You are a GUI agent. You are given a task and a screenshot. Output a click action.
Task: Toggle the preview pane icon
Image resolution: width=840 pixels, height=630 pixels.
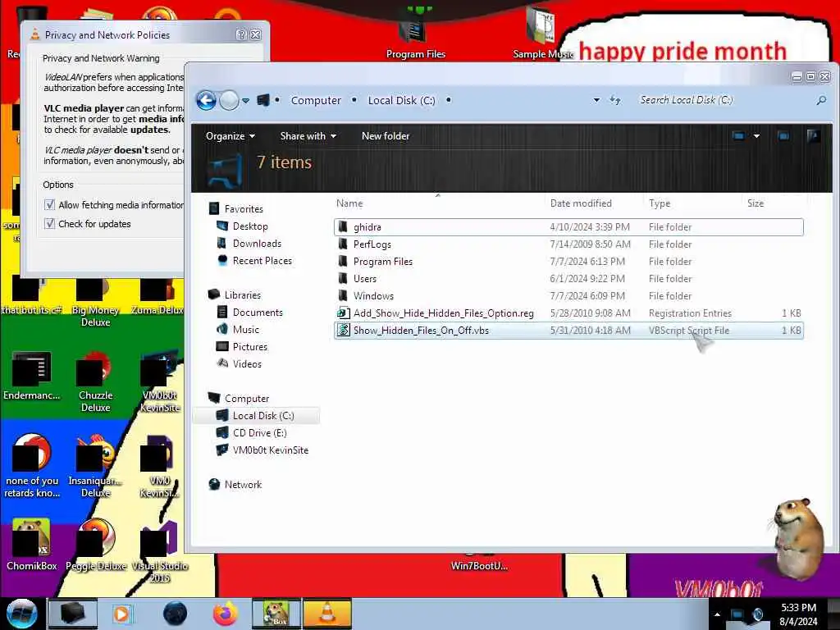pyautogui.click(x=783, y=136)
